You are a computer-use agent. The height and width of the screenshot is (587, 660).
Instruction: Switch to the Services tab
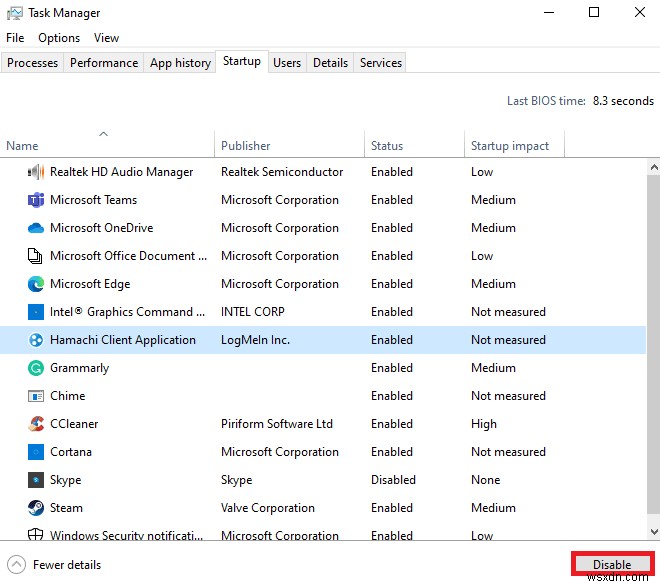click(x=381, y=63)
